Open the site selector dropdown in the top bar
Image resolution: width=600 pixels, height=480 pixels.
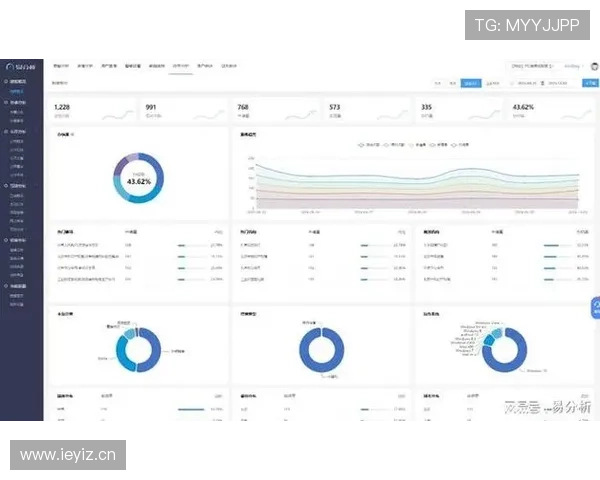(533, 66)
